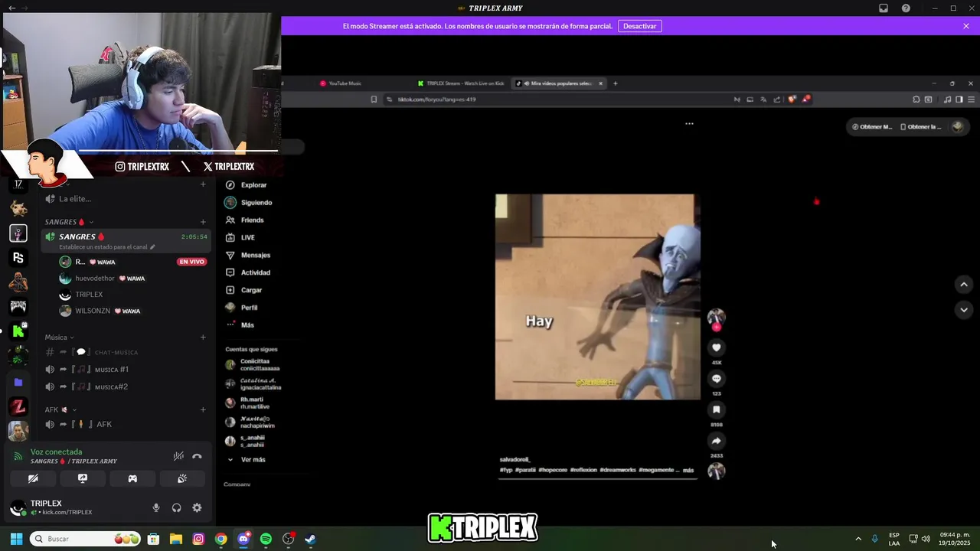
Task: Expand Ver más followed accounts
Action: pyautogui.click(x=246, y=460)
